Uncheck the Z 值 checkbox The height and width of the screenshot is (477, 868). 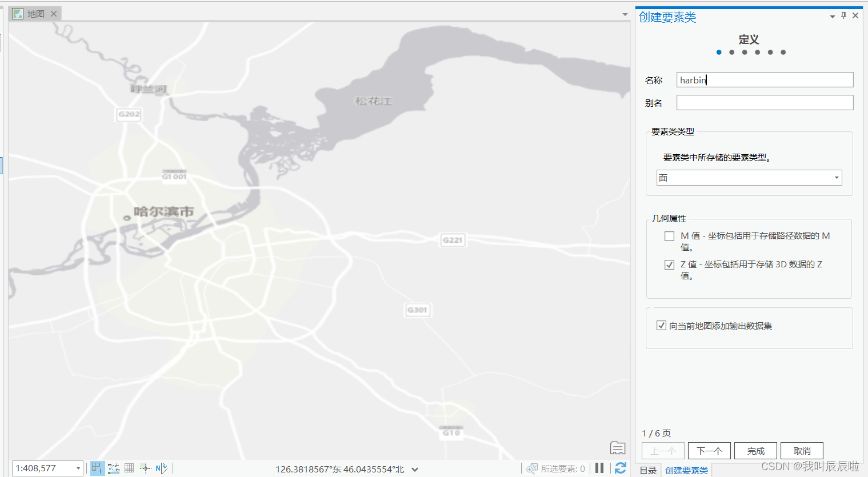(670, 264)
